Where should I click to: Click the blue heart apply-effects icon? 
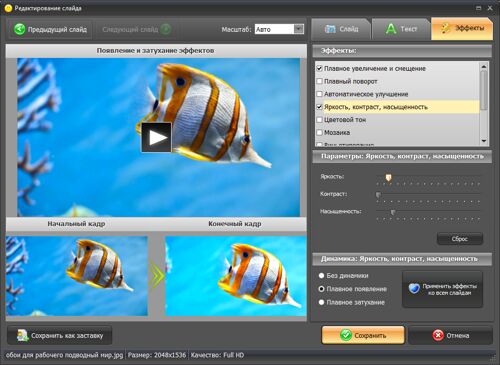tap(414, 289)
